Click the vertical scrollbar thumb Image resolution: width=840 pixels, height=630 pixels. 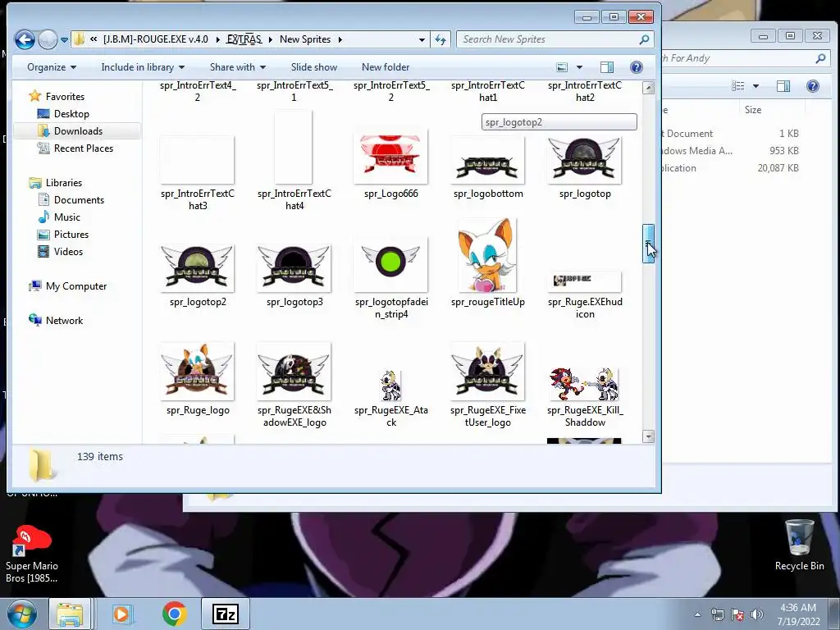tap(648, 244)
